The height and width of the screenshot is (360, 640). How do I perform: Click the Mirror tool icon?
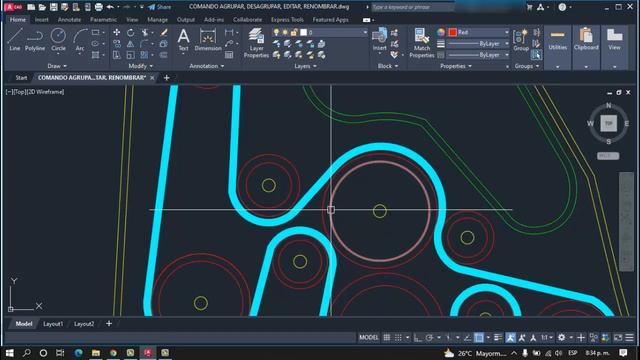[x=130, y=44]
